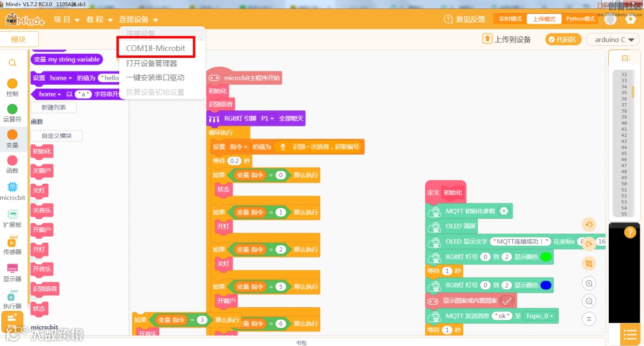Select the 状态 function block in palette
The width and height of the screenshot is (644, 346).
tap(39, 308)
